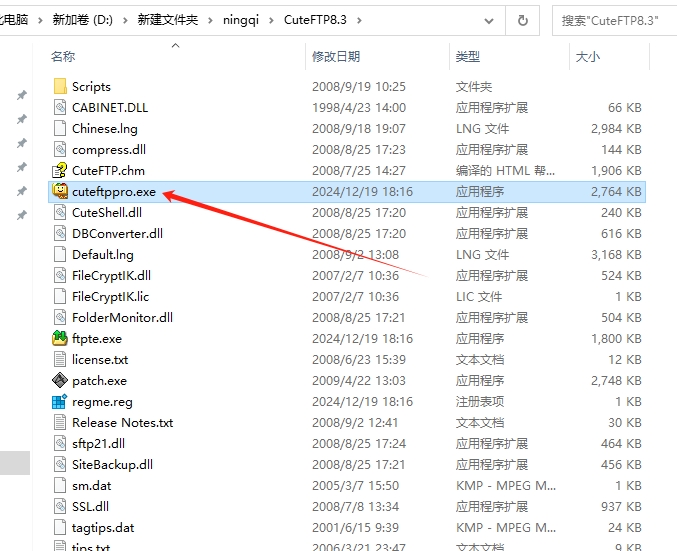
Task: Sort files by the 修改日期 column header
Action: (336, 57)
